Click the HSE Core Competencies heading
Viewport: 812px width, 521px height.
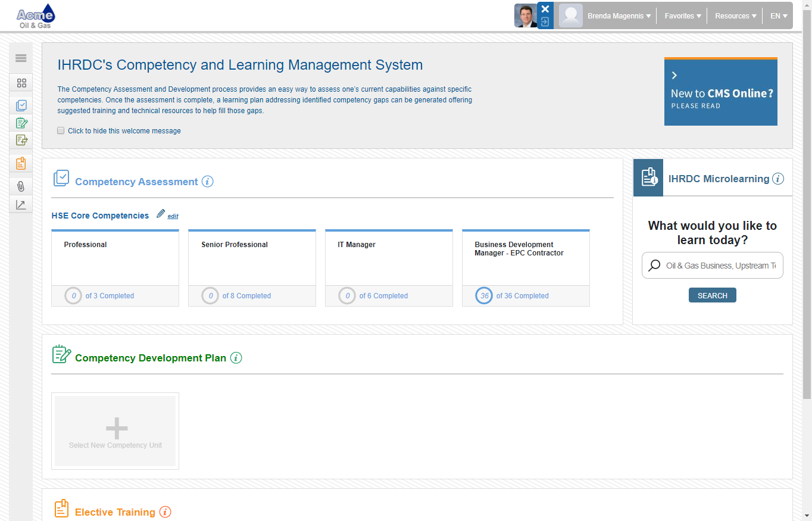[x=100, y=216]
